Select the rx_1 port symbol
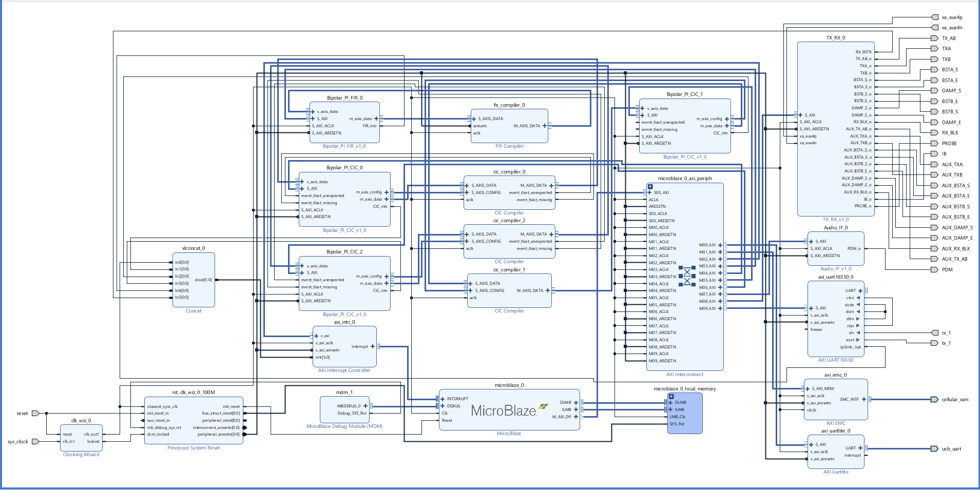The width and height of the screenshot is (980, 490). (934, 332)
